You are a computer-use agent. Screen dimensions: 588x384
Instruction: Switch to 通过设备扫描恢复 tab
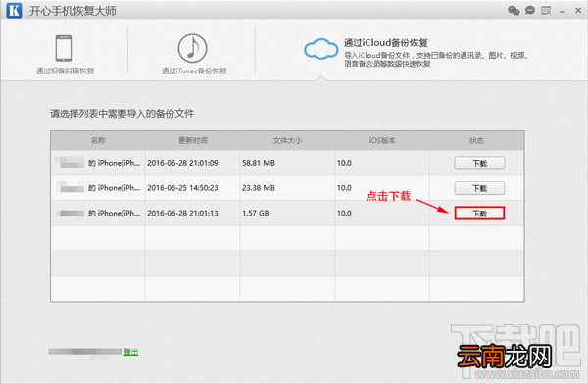pyautogui.click(x=65, y=71)
